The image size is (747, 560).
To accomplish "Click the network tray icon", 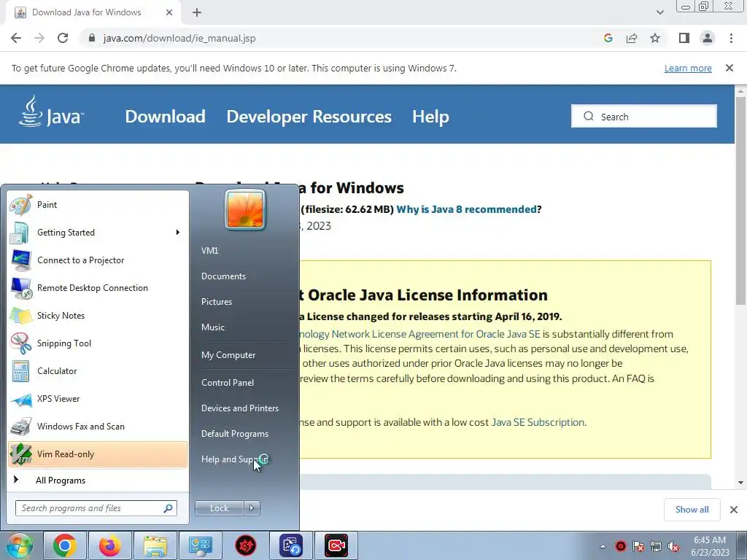I will (x=656, y=546).
